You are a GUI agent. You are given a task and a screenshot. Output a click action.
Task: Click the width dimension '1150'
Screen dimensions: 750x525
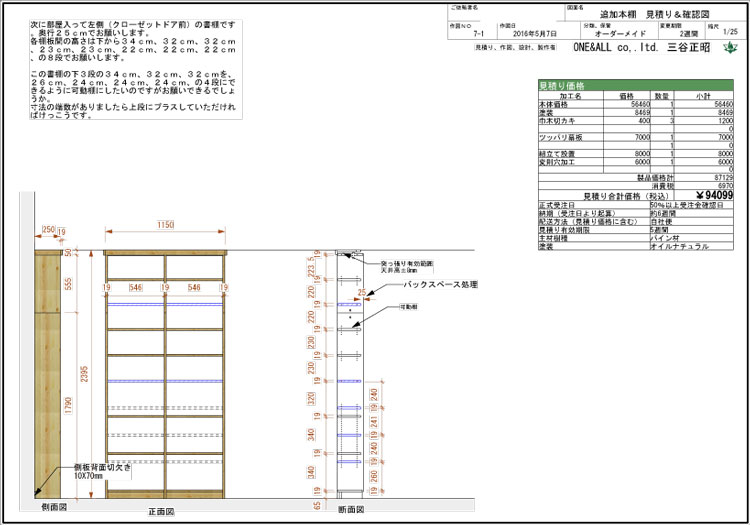tap(165, 225)
